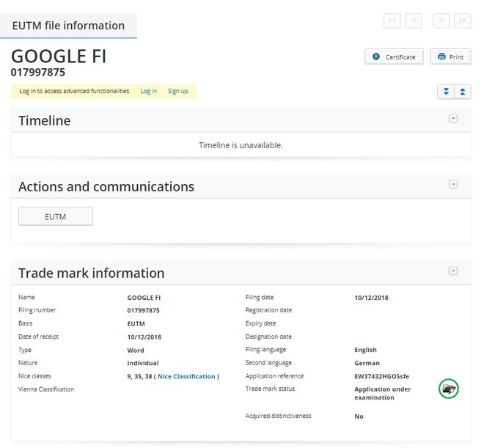Collapse the Trade mark information section
This screenshot has height=448, width=484.
coord(453,271)
